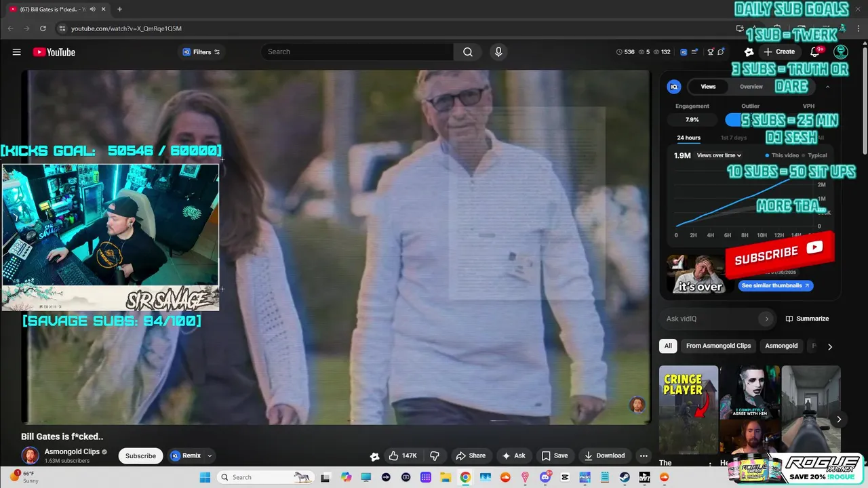The height and width of the screenshot is (488, 868).
Task: Select From Asmongold Clips chip
Action: click(x=718, y=346)
